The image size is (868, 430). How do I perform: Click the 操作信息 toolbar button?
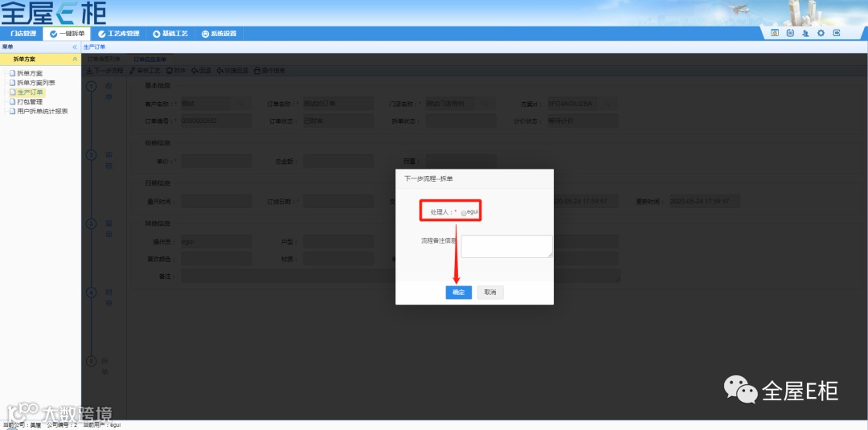(269, 71)
